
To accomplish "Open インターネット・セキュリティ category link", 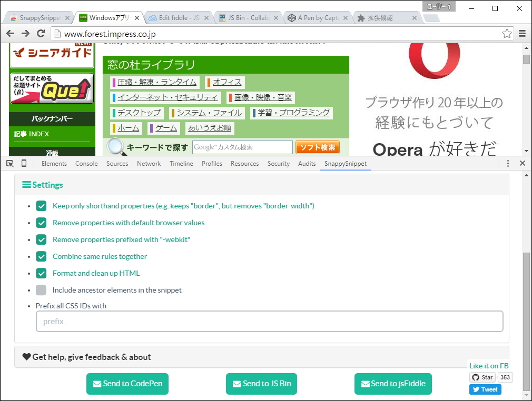I will pyautogui.click(x=168, y=98).
